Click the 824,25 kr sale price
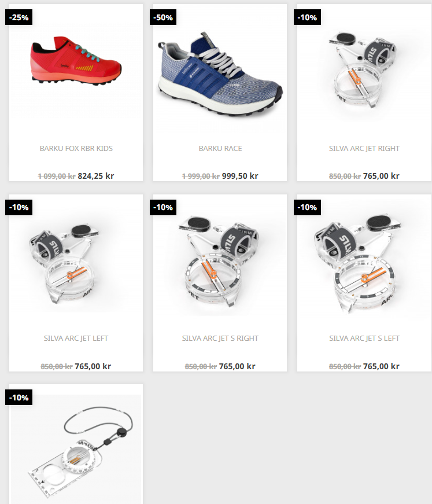Image resolution: width=432 pixels, height=504 pixels. click(96, 176)
